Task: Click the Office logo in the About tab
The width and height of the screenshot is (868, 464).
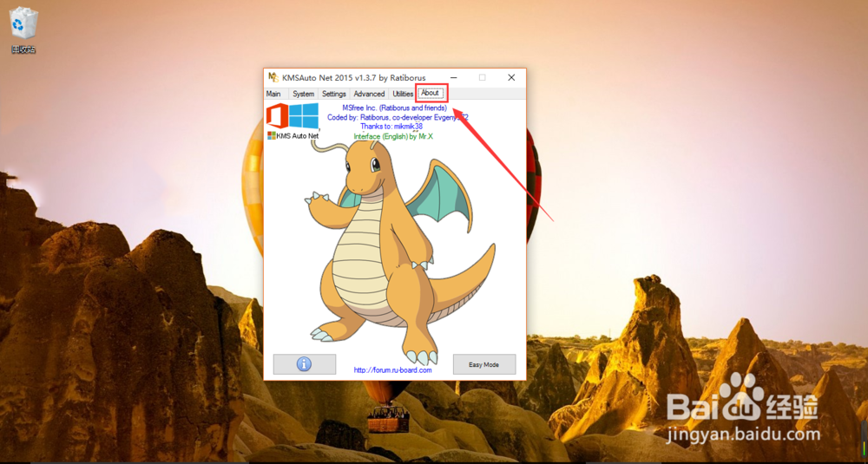Action: (x=277, y=116)
